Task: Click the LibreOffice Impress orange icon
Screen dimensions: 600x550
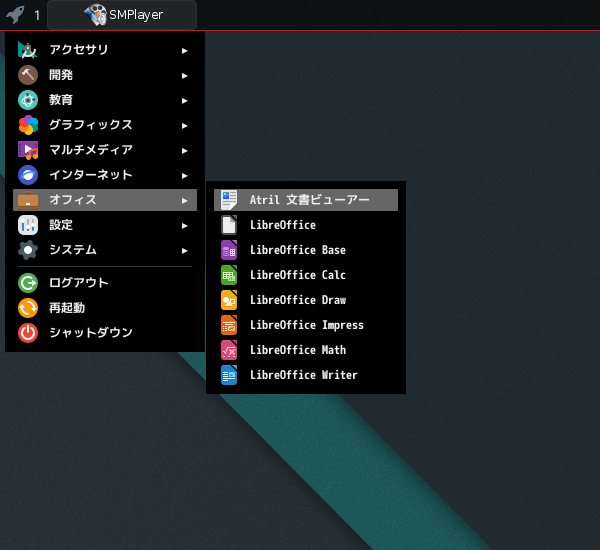Action: pyautogui.click(x=229, y=325)
